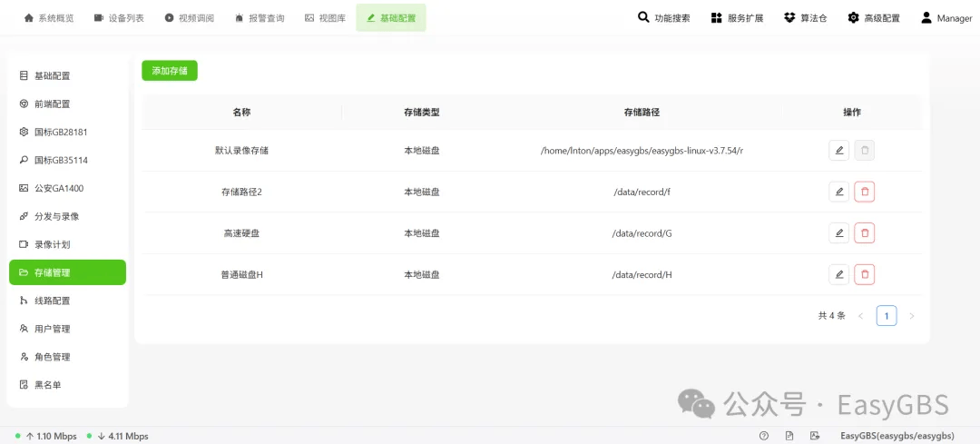Click the document icon in status bar
This screenshot has width=980, height=444.
[x=789, y=436]
